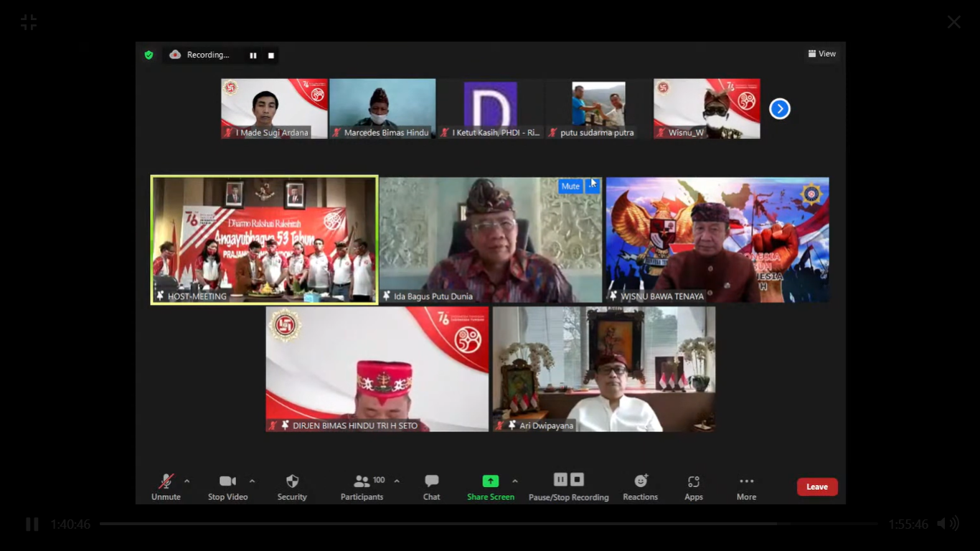Open the Participants panel

click(362, 487)
